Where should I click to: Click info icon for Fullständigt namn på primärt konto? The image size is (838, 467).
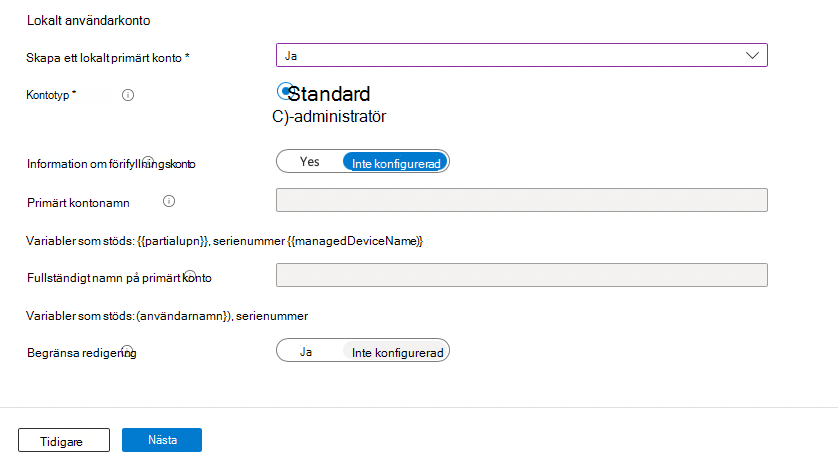point(190,276)
